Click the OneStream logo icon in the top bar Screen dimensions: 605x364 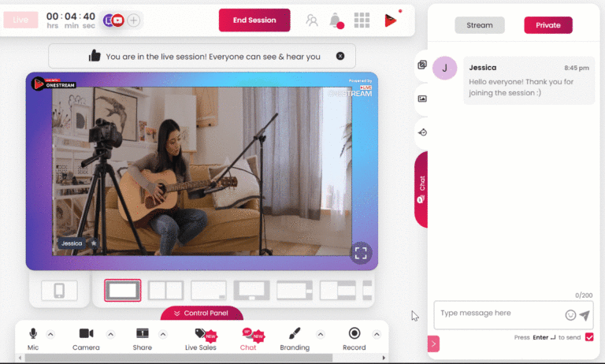pyautogui.click(x=391, y=20)
